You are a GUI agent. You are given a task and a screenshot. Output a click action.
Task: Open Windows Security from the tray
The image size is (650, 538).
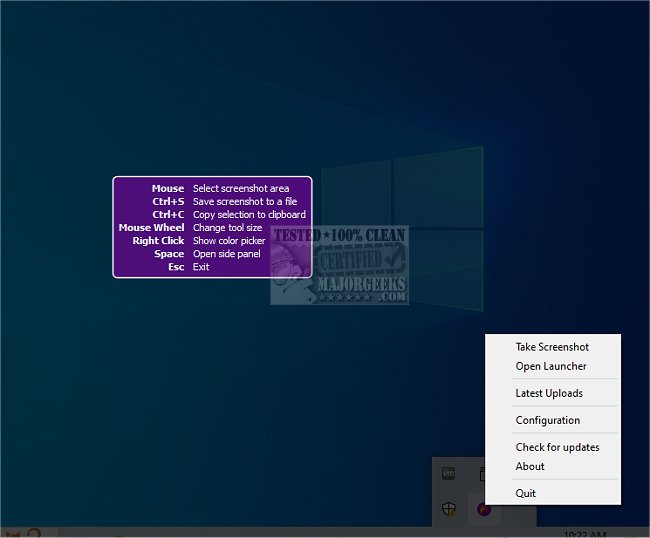tap(449, 509)
